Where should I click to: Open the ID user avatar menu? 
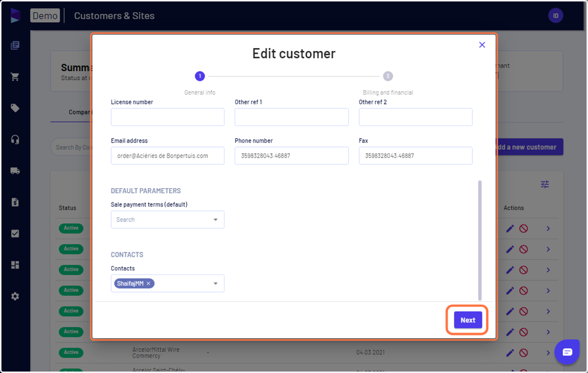coord(556,16)
